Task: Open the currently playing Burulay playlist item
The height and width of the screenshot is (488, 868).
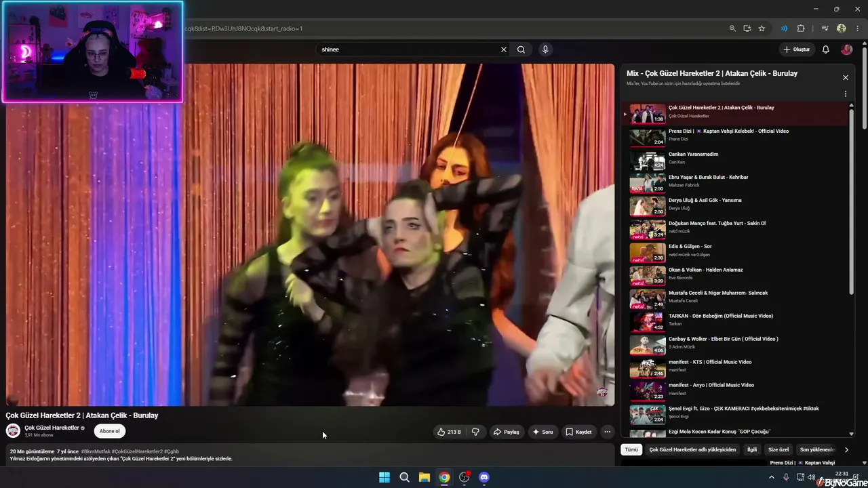Action: point(736,113)
